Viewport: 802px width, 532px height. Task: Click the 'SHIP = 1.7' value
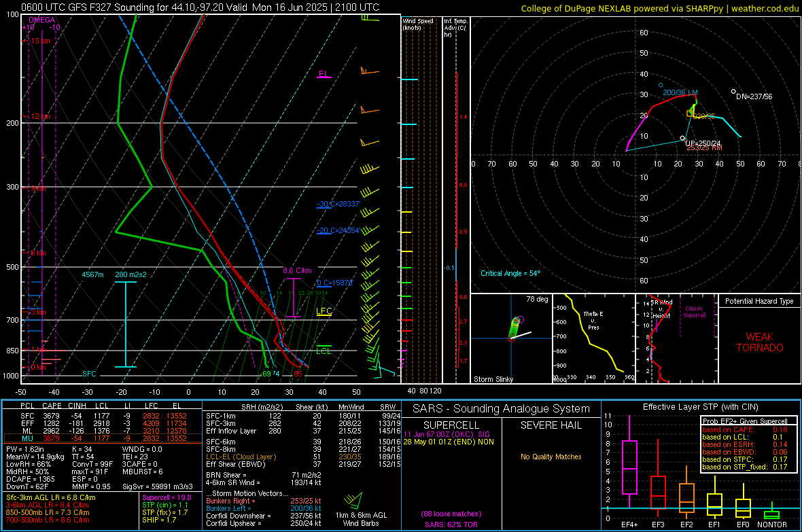point(159,520)
